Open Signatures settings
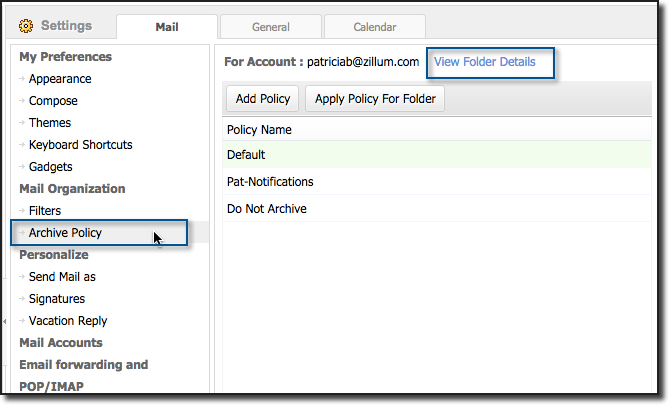This screenshot has height=405, width=669. tap(57, 299)
